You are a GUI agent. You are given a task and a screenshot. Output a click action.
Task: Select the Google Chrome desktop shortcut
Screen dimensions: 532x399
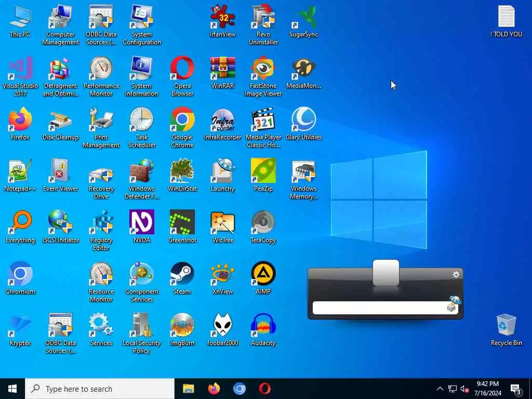[x=182, y=128]
